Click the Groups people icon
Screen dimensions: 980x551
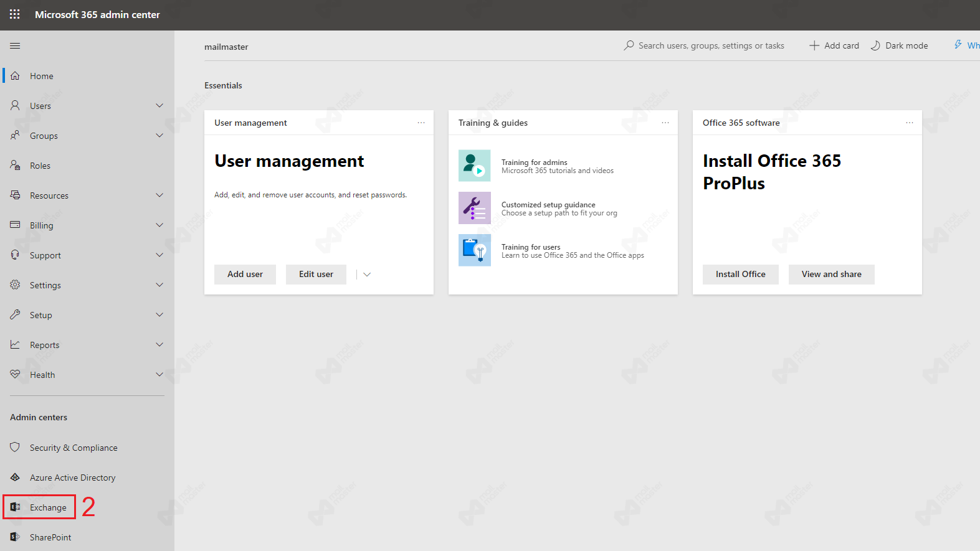[x=15, y=135]
